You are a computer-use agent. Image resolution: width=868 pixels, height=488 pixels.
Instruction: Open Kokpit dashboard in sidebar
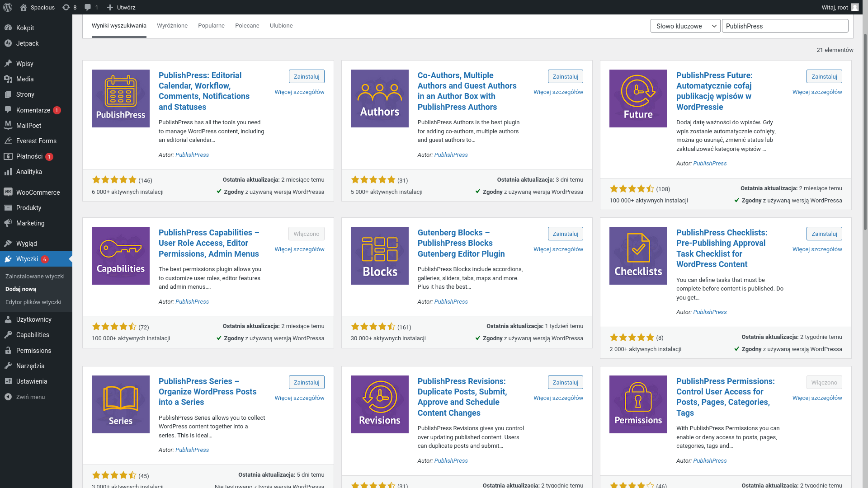(x=36, y=28)
